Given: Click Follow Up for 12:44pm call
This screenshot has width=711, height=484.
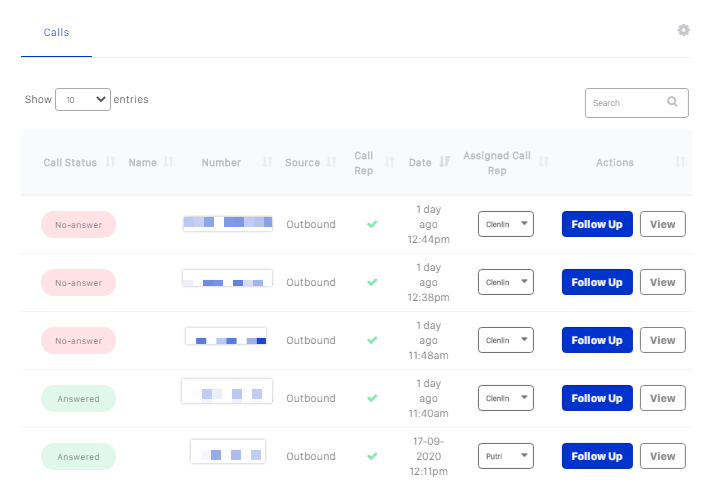Looking at the screenshot, I should pyautogui.click(x=597, y=224).
